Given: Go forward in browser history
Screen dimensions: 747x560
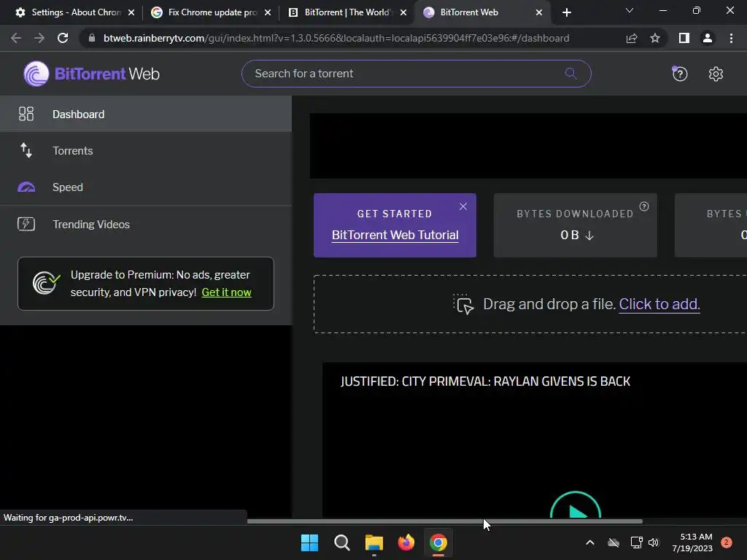Looking at the screenshot, I should (39, 38).
